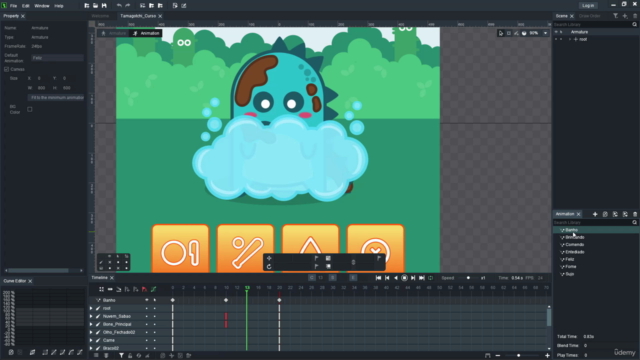Expand the root node in Scene tree
This screenshot has height=360, width=640.
pyautogui.click(x=570, y=39)
